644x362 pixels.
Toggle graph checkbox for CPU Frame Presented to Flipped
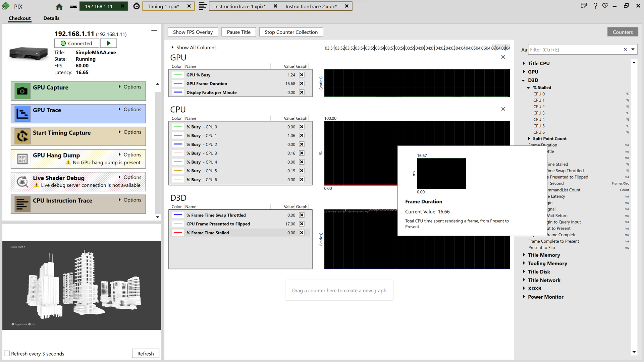[302, 224]
